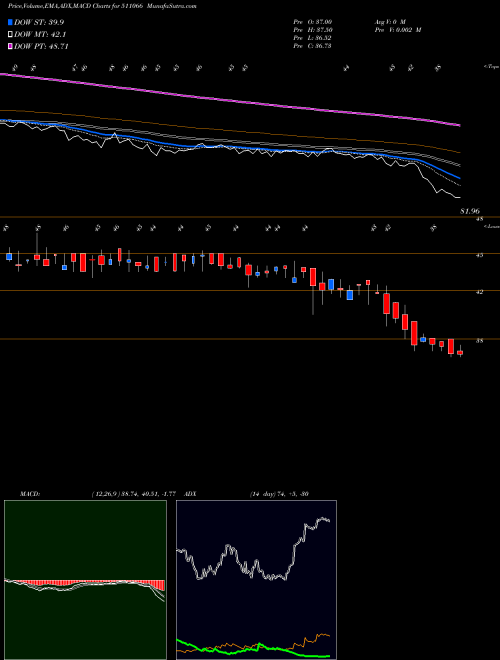The width and height of the screenshot is (500, 660).
Task: Click the last red candlestick on the right
Action: (460, 352)
